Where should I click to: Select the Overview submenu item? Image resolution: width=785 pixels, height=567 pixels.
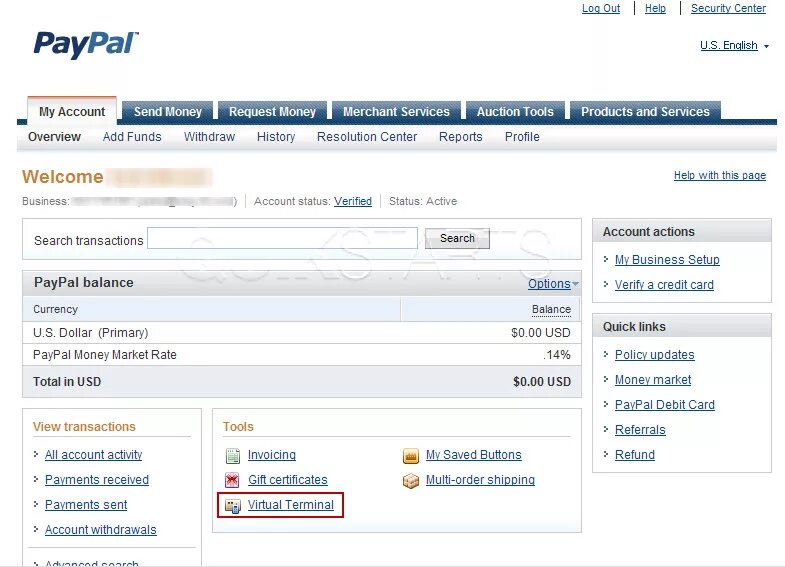54,137
